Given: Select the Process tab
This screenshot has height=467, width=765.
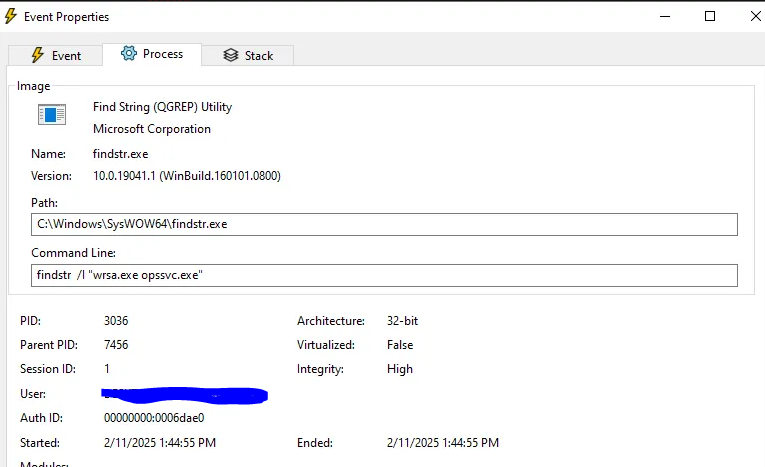Looking at the screenshot, I should (152, 54).
